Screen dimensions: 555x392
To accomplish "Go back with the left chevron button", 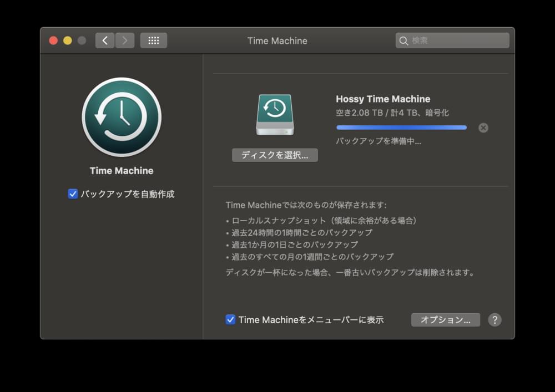I will click(x=105, y=40).
